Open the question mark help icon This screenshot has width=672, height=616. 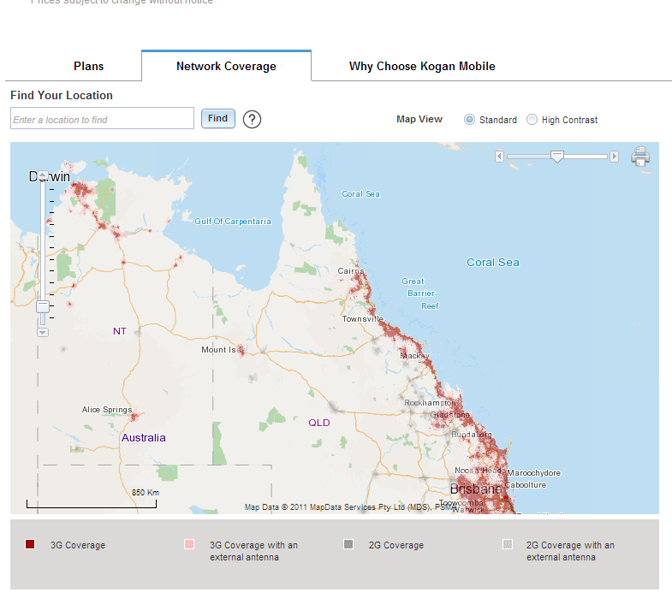[x=252, y=119]
